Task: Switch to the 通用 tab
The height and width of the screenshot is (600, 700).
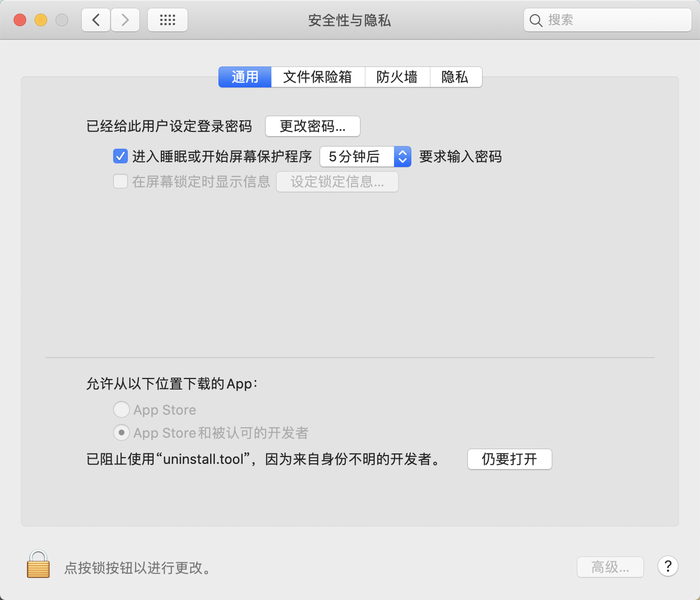Action: (x=245, y=77)
